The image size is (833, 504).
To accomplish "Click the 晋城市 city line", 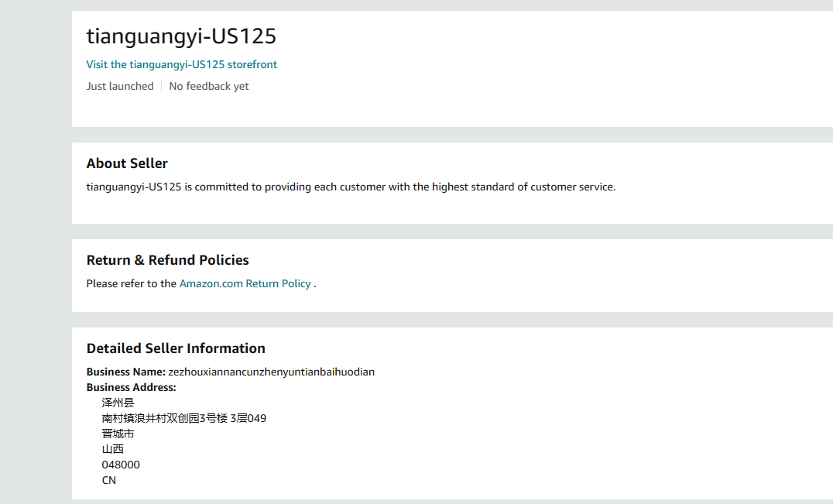I will pos(118,434).
